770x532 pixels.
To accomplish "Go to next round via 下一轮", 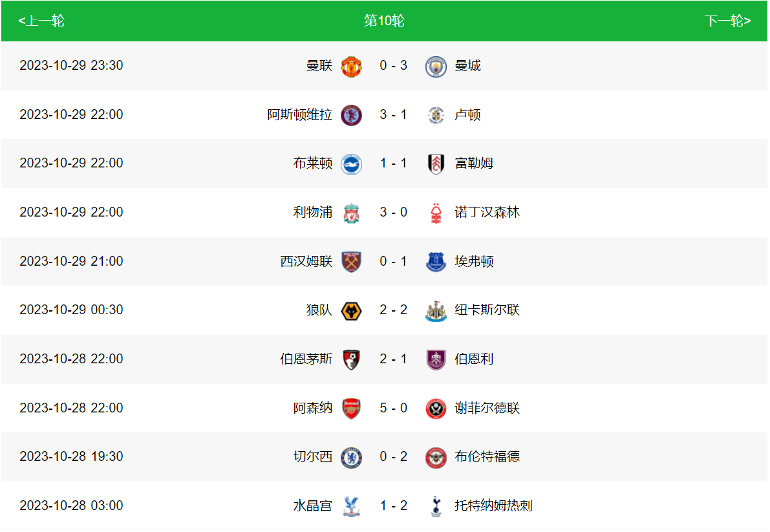I will [727, 21].
